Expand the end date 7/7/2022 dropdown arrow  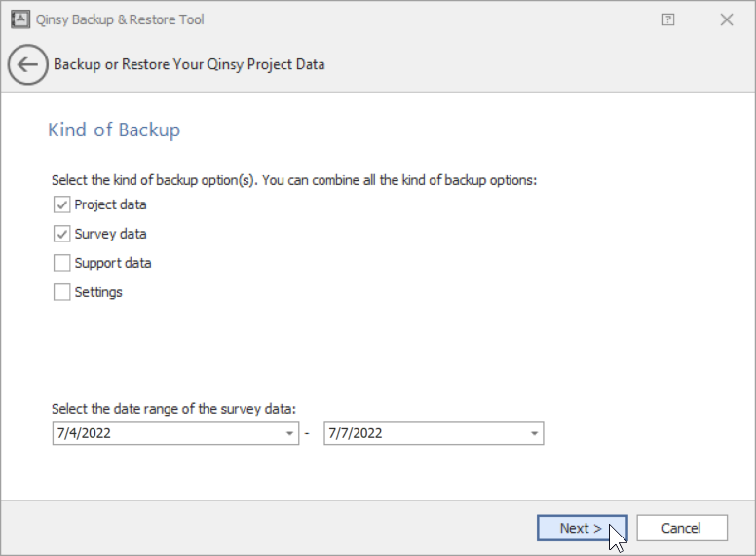click(534, 433)
